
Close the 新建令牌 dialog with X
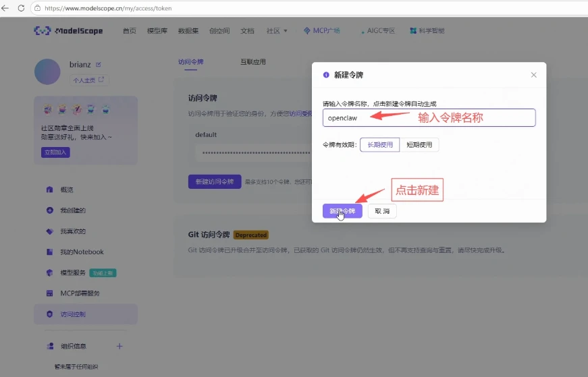[533, 75]
